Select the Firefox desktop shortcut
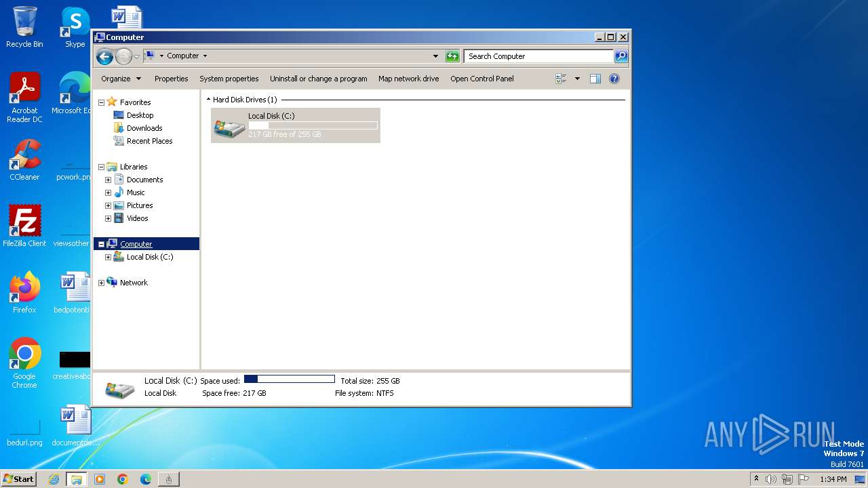The image size is (868, 488). point(24,293)
